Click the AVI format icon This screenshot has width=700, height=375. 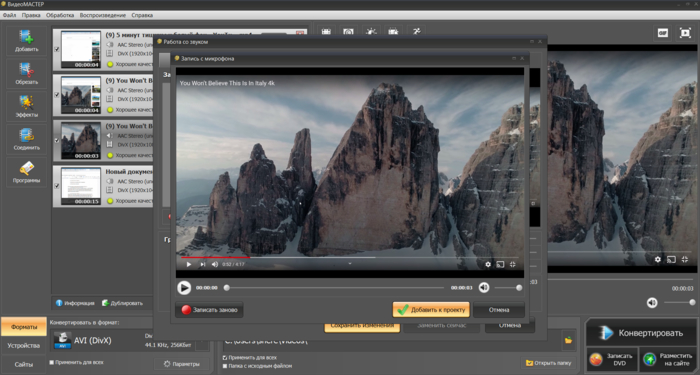pyautogui.click(x=62, y=340)
